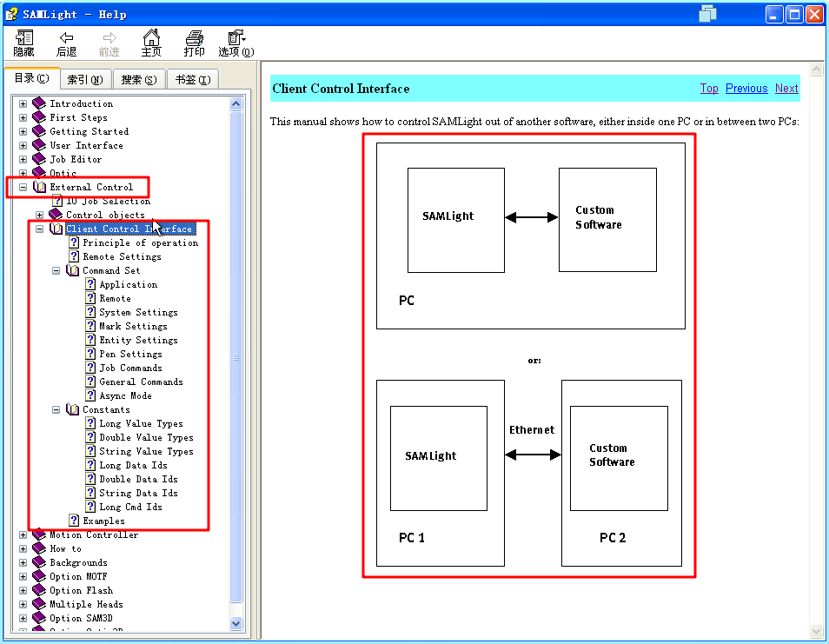Click the book icon beside User Interface
This screenshot has width=829, height=644.
[39, 145]
